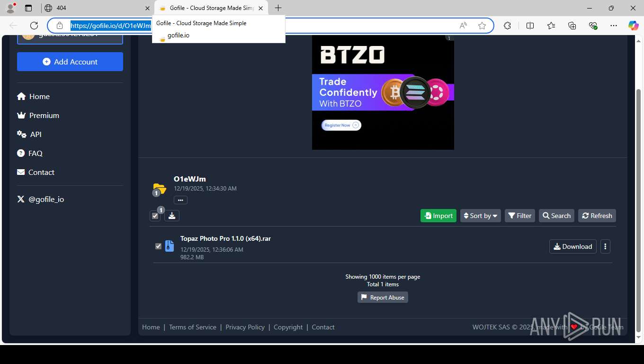Toggle the split screen icon
The image size is (644, 364).
click(x=530, y=26)
